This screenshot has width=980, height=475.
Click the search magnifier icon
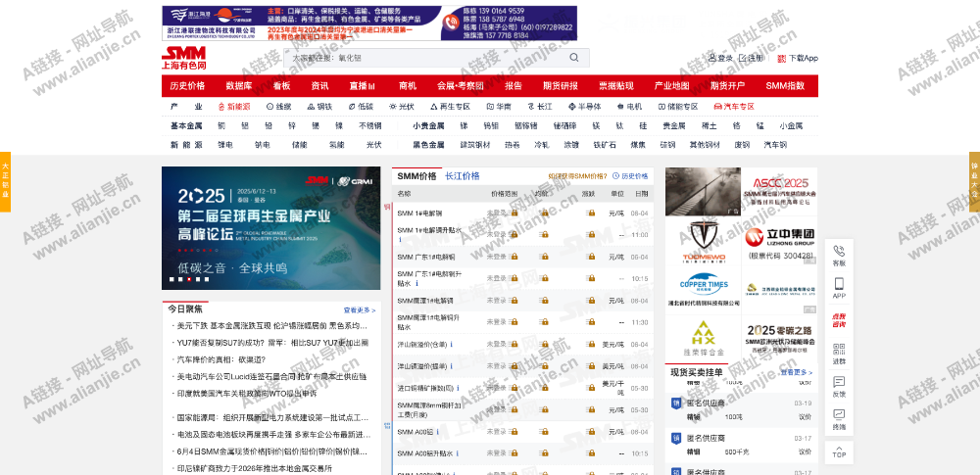(573, 58)
